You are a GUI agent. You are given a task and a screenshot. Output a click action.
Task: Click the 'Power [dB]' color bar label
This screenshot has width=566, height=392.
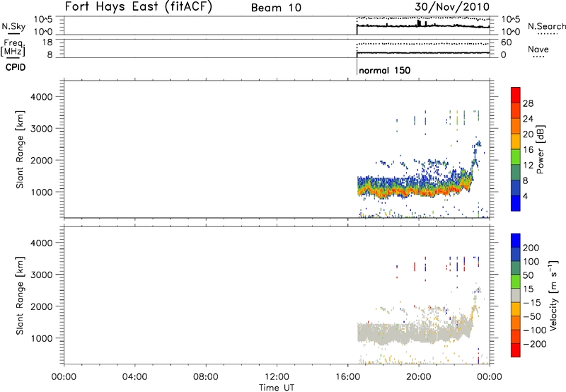point(540,149)
